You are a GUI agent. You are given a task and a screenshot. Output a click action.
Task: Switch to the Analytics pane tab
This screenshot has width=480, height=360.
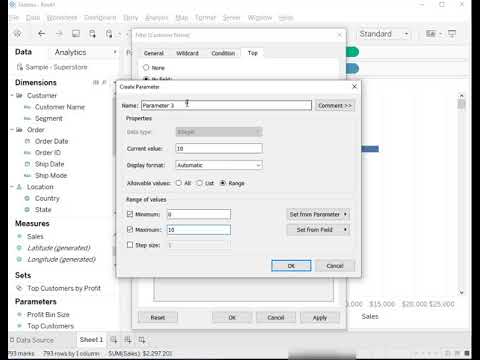tap(70, 52)
